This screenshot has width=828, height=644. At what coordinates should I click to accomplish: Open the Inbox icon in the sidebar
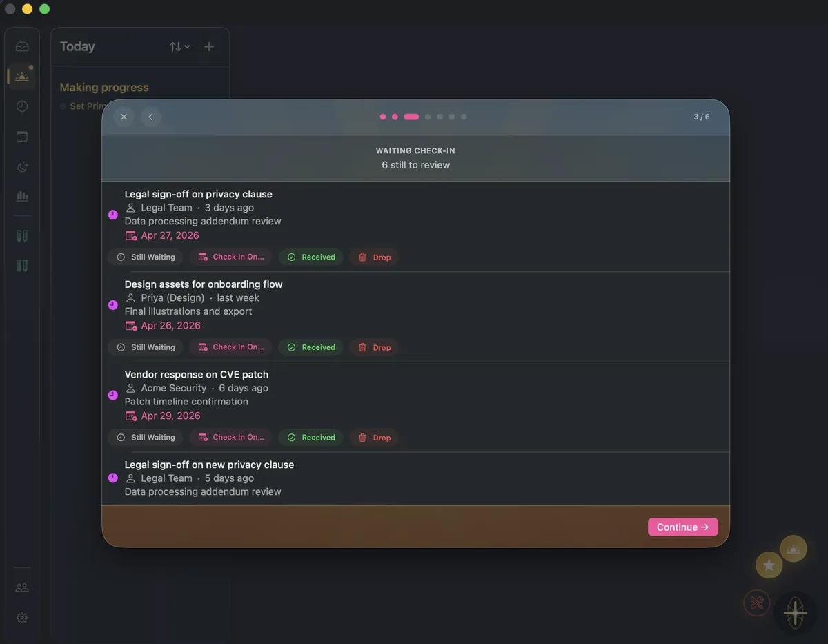coord(21,46)
